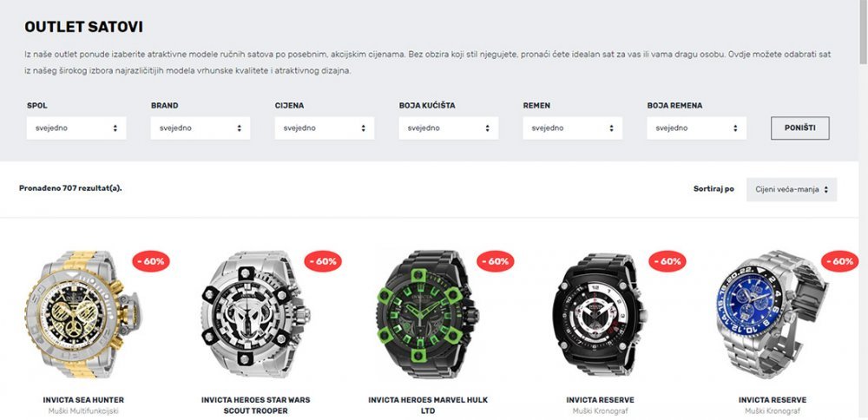View the Star Wars Scout Trooper watch image
Screen dimensions: 868x420
255,315
